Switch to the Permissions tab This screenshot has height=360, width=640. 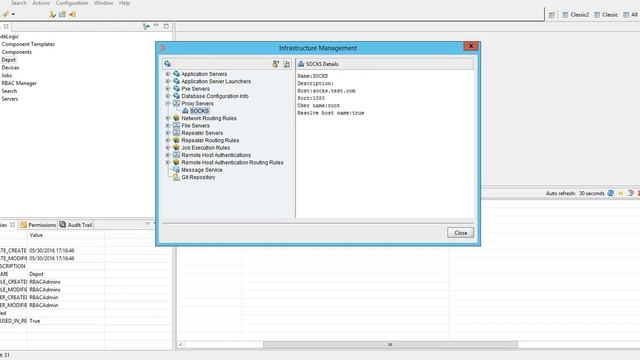coord(38,225)
